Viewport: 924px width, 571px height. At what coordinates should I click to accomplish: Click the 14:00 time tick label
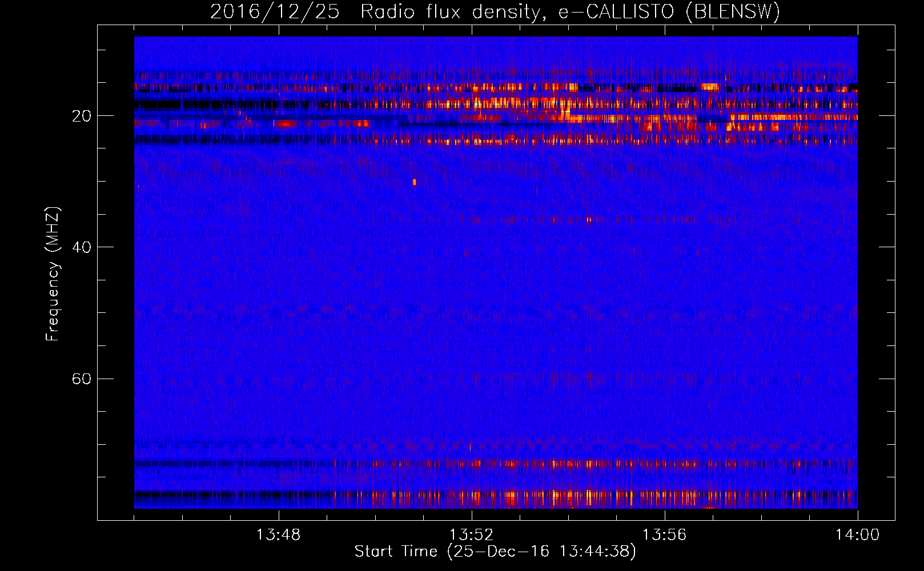pyautogui.click(x=858, y=535)
